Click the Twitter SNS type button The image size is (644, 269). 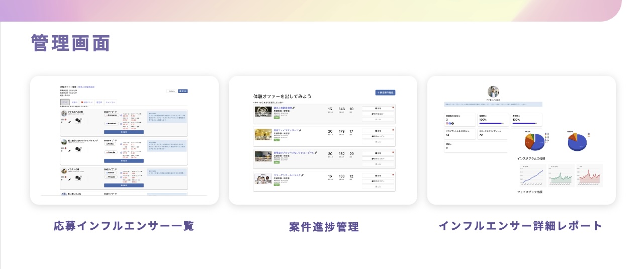(111, 172)
